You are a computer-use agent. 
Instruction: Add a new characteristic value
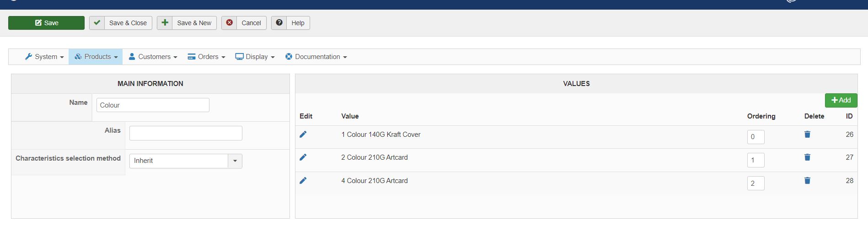(841, 100)
